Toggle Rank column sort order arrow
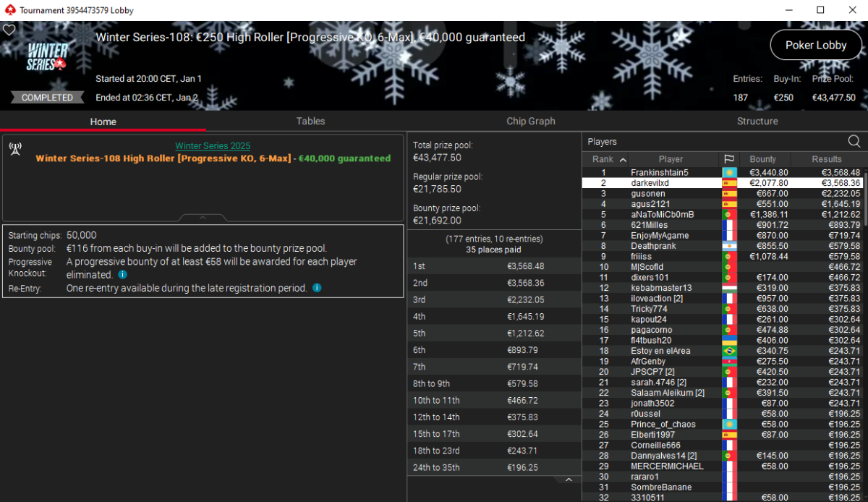The height and width of the screenshot is (502, 868). coord(622,159)
